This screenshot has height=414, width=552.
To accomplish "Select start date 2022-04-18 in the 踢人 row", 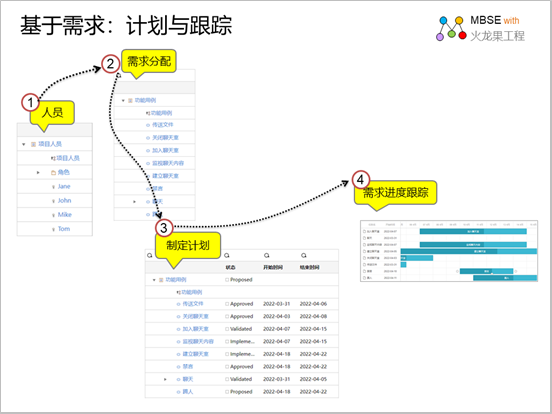I will (x=277, y=391).
